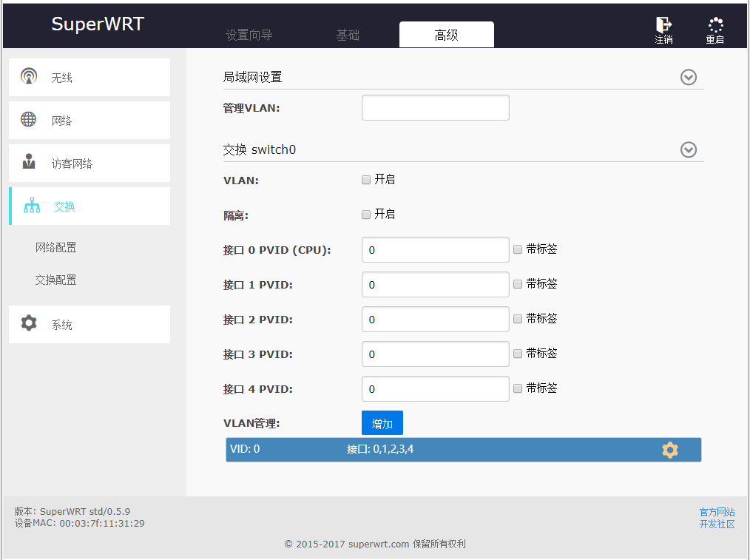This screenshot has height=560, width=750.
Task: Switch to the 设置向导 tab
Action: pos(249,35)
